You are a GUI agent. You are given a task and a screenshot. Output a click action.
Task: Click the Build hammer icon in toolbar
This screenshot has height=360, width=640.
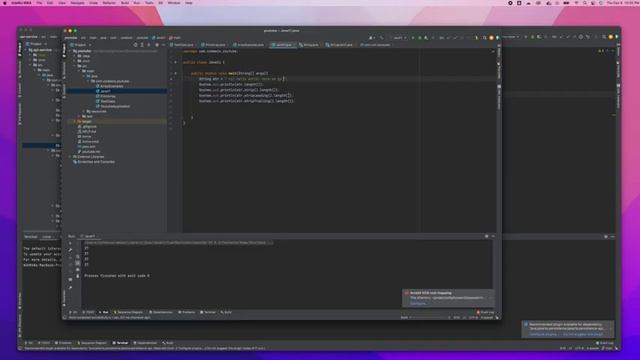[x=382, y=38]
